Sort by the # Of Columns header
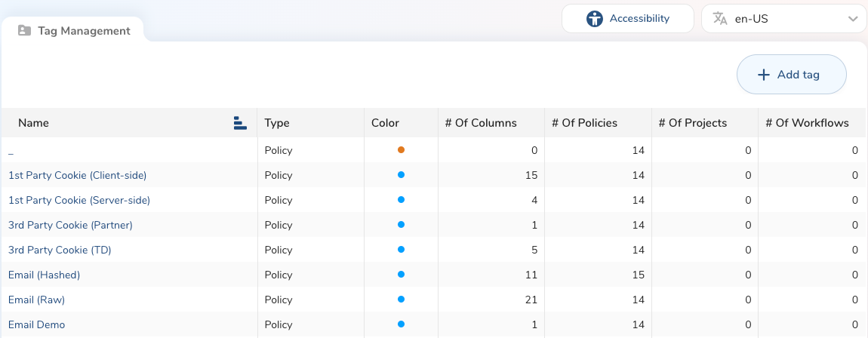 pos(481,123)
